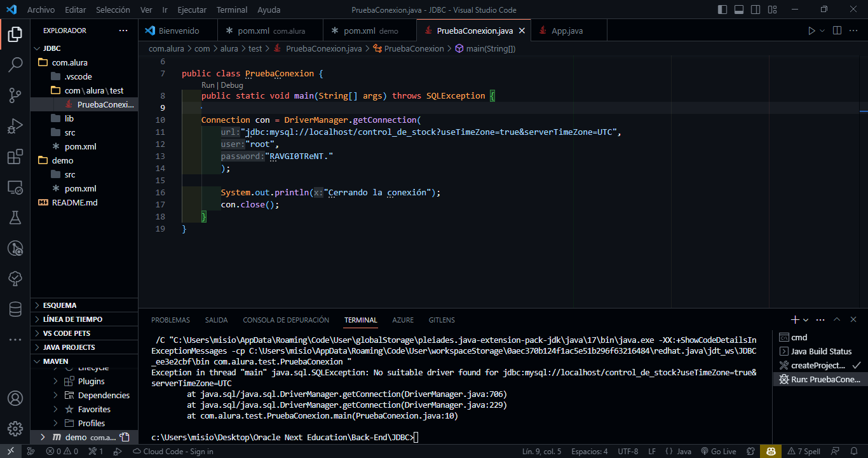Open the Source Control view
The width and height of the screenshot is (868, 458).
[x=15, y=95]
